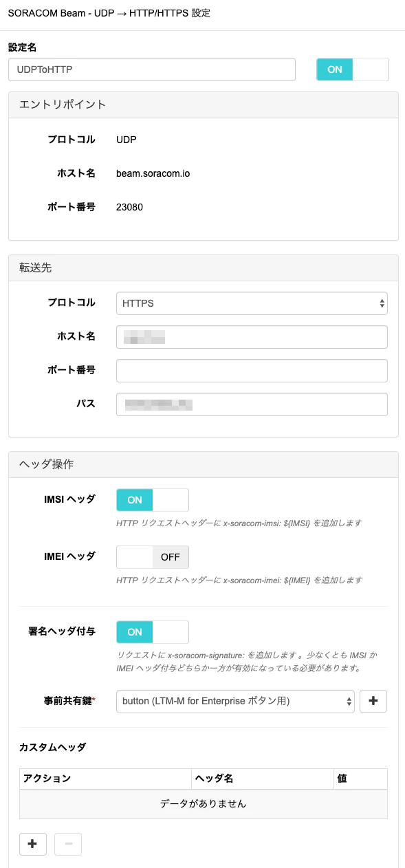Click the パス input field
Viewport: 405px width, 868px height.
click(252, 404)
